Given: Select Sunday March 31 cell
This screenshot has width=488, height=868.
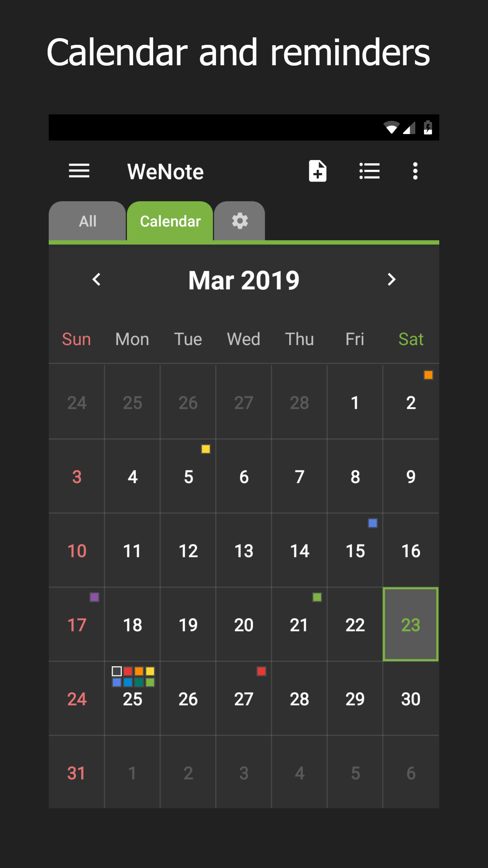Looking at the screenshot, I should click(77, 773).
